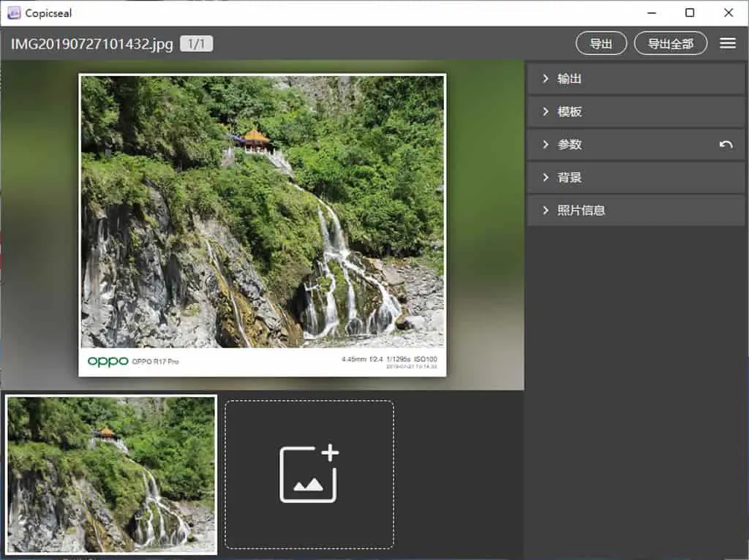749x560 pixels.
Task: Expand the 背景 background section
Action: [636, 178]
